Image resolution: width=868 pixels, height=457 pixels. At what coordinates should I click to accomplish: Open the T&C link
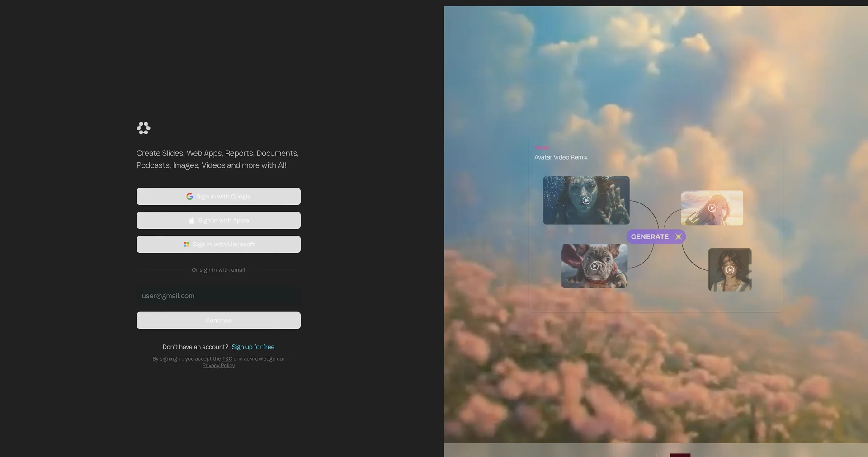coord(227,359)
